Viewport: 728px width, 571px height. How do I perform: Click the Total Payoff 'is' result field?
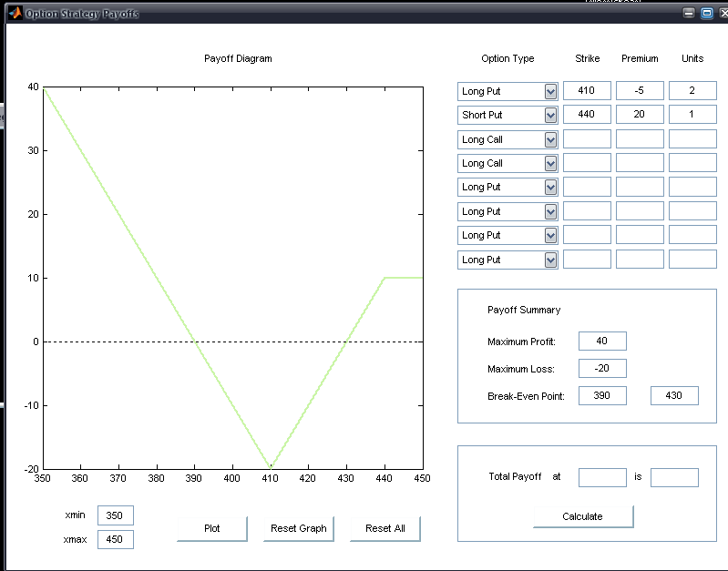[x=674, y=478]
